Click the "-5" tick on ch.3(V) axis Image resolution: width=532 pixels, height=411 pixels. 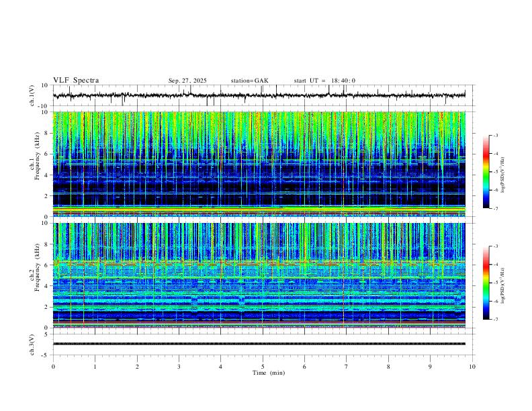click(x=46, y=355)
